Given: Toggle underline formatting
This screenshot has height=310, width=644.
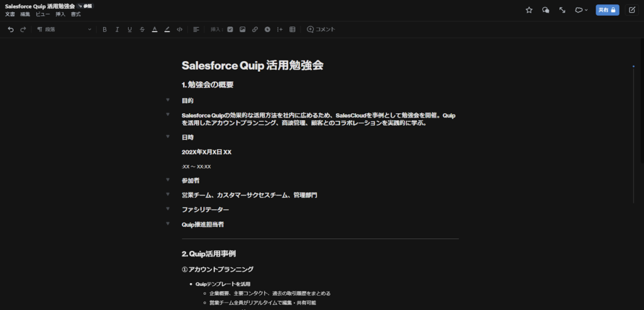Looking at the screenshot, I should [130, 30].
